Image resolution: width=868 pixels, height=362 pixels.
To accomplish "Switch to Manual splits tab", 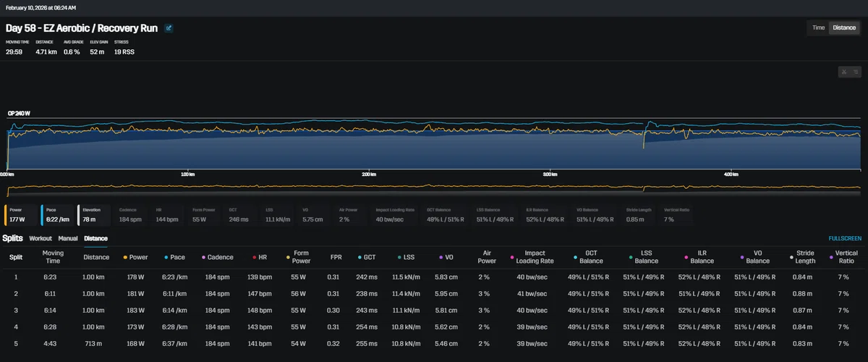I will 68,238.
